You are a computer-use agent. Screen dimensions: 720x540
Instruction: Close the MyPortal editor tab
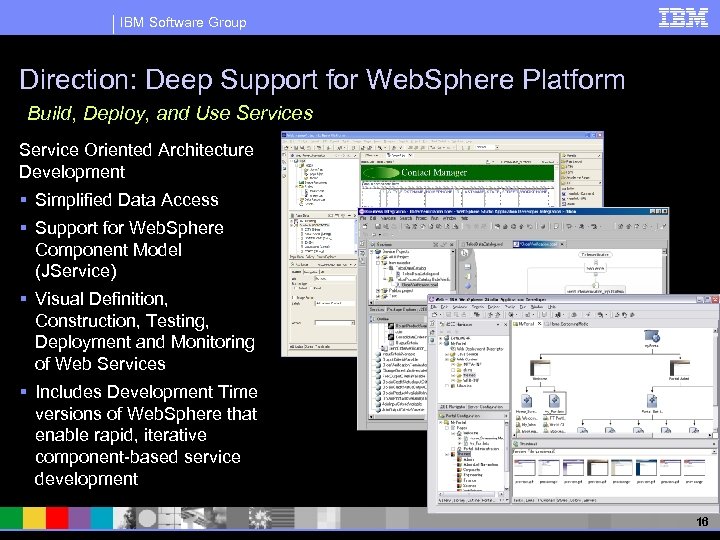pyautogui.click(x=539, y=324)
